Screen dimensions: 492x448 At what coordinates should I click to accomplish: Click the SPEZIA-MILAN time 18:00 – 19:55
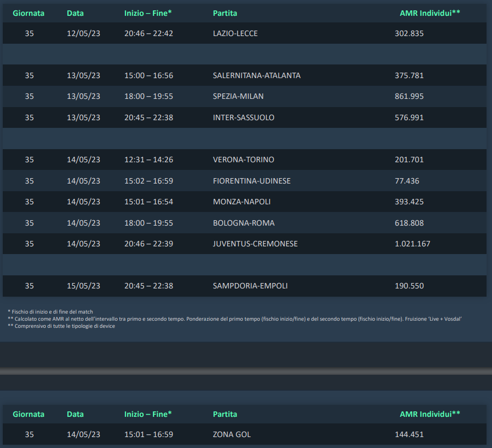149,96
